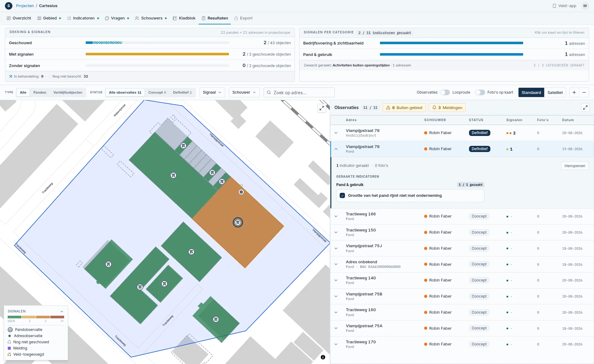Expand the Vlampijpstraat 75J row
The height and width of the screenshot is (364, 594).
click(x=336, y=248)
